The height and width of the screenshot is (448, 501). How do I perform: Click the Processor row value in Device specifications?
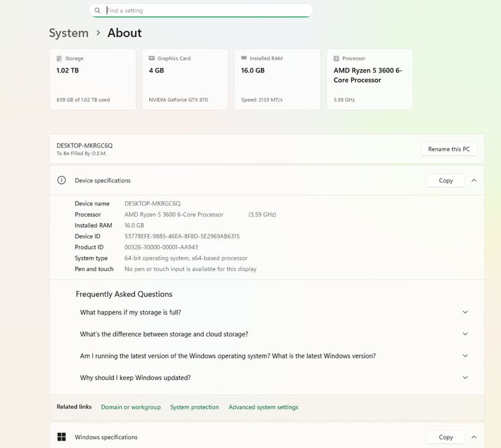[174, 215]
